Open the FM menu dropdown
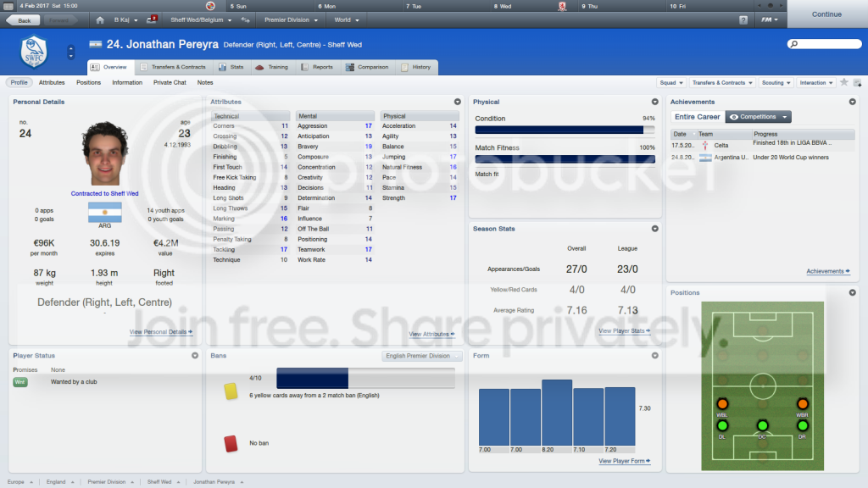This screenshot has width=868, height=488. coord(769,20)
